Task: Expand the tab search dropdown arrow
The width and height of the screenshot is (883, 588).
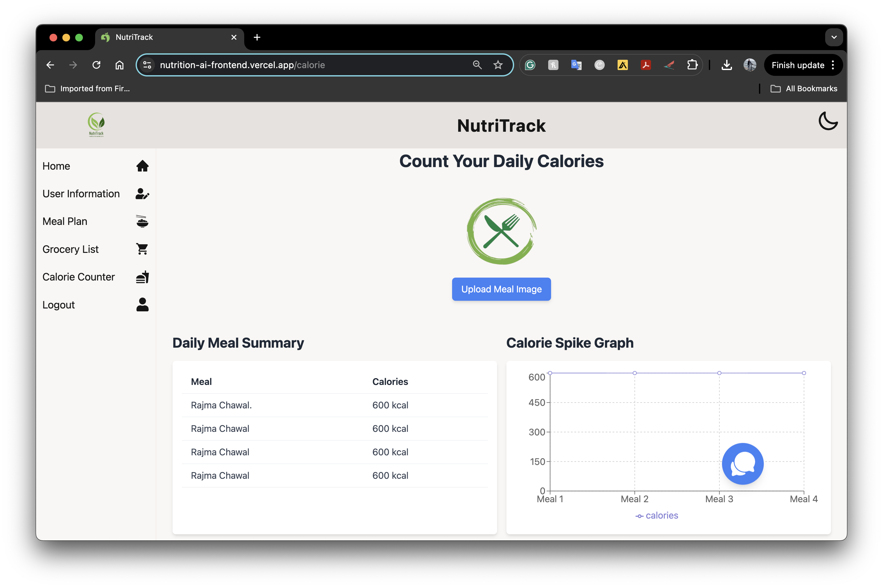Action: 834,37
